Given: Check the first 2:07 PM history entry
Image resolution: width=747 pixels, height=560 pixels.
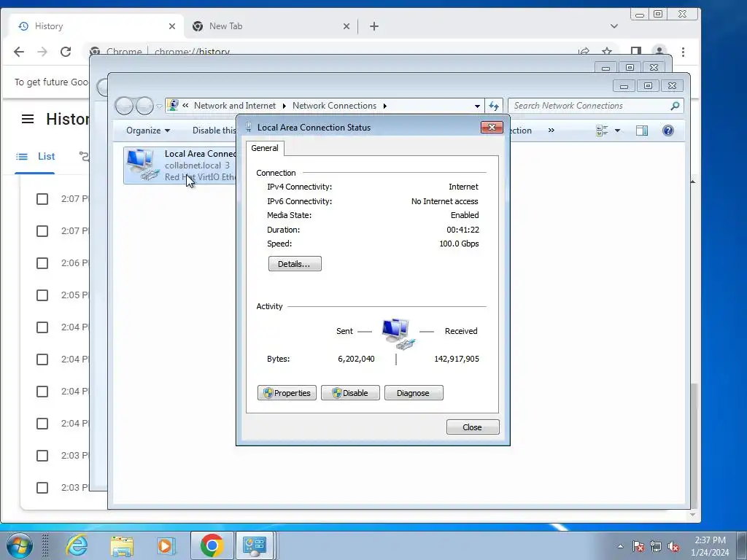Looking at the screenshot, I should click(42, 198).
